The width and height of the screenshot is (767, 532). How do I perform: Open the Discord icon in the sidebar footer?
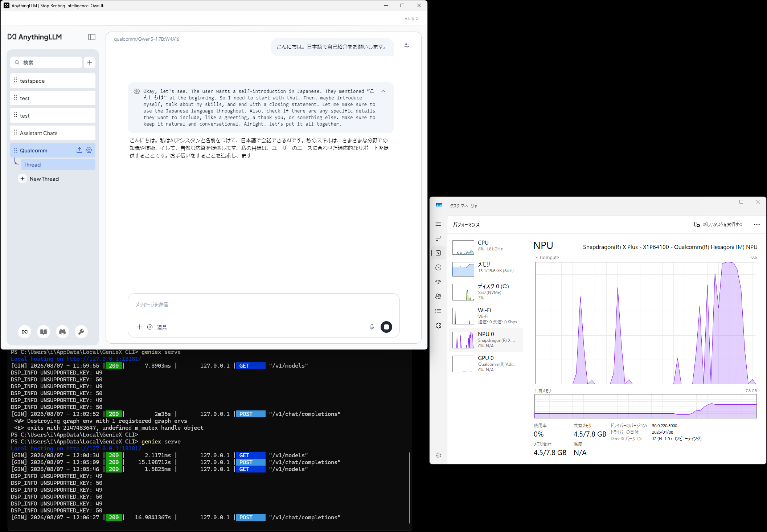[62, 332]
